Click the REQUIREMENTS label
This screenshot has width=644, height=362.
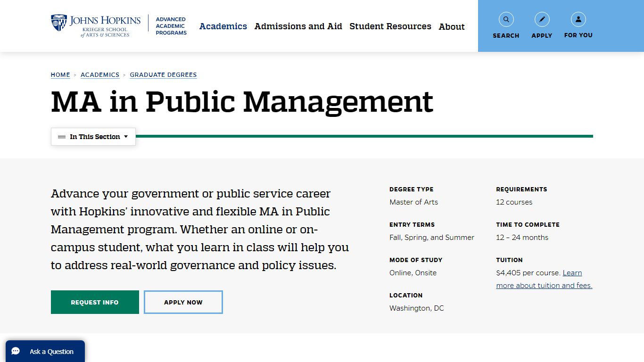coord(521,189)
